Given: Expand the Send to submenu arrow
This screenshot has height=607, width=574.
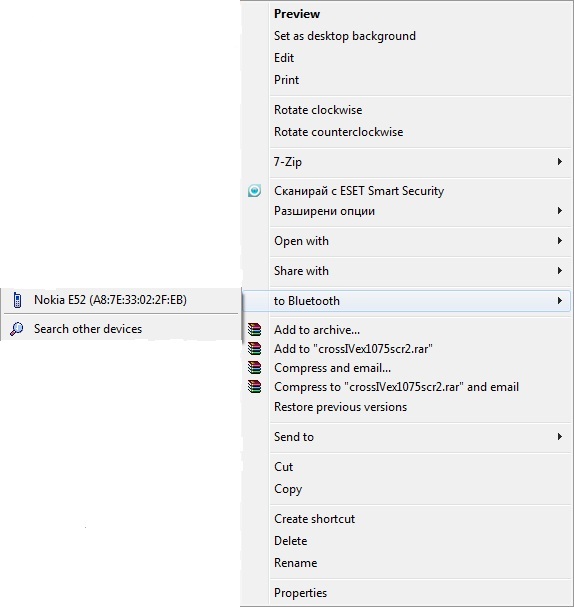Looking at the screenshot, I should [x=560, y=437].
